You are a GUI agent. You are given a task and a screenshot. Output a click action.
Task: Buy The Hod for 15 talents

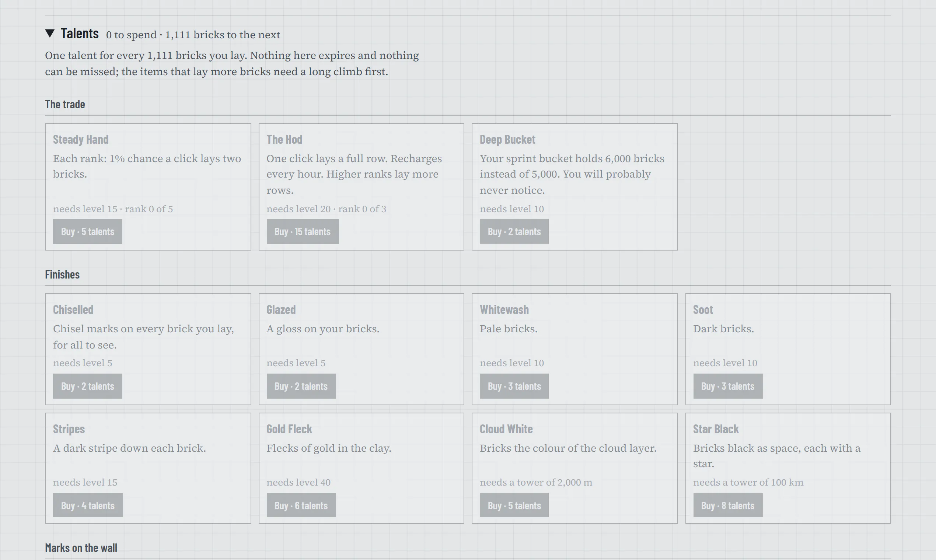(x=302, y=231)
